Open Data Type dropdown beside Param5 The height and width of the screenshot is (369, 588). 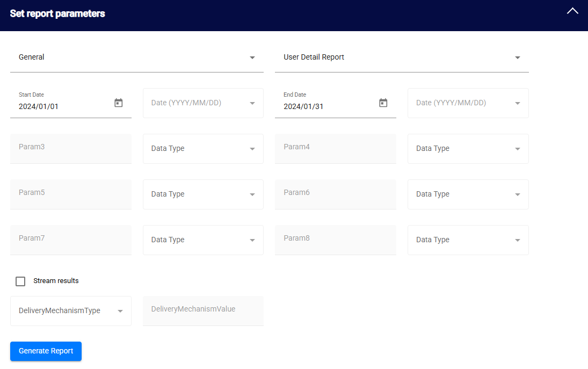point(204,194)
